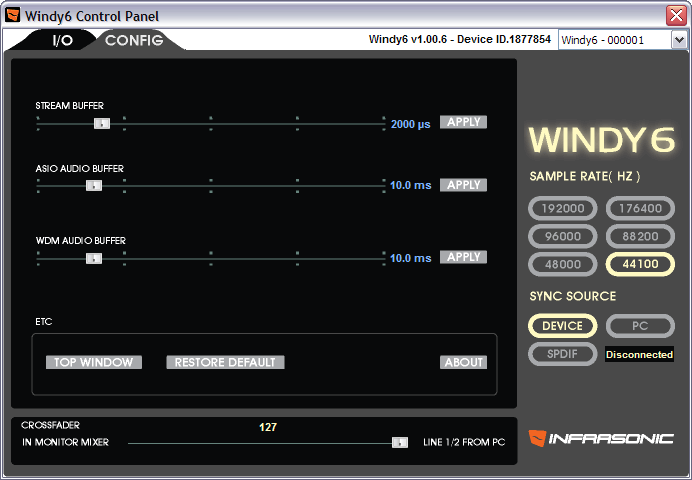Set sample rate to 48000 Hz
692x480 pixels.
(563, 264)
